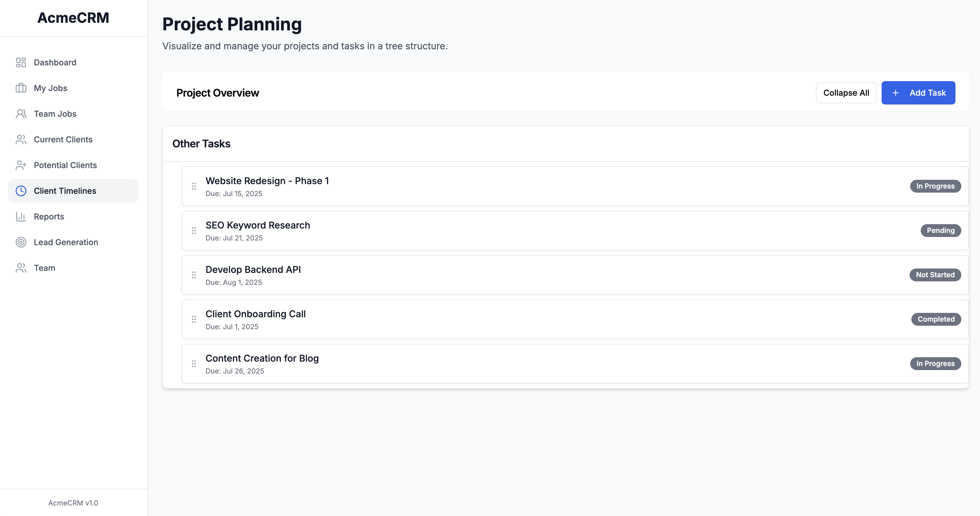
Task: Click the 'Visualize and manage your projects' subtitle
Action: click(x=305, y=46)
